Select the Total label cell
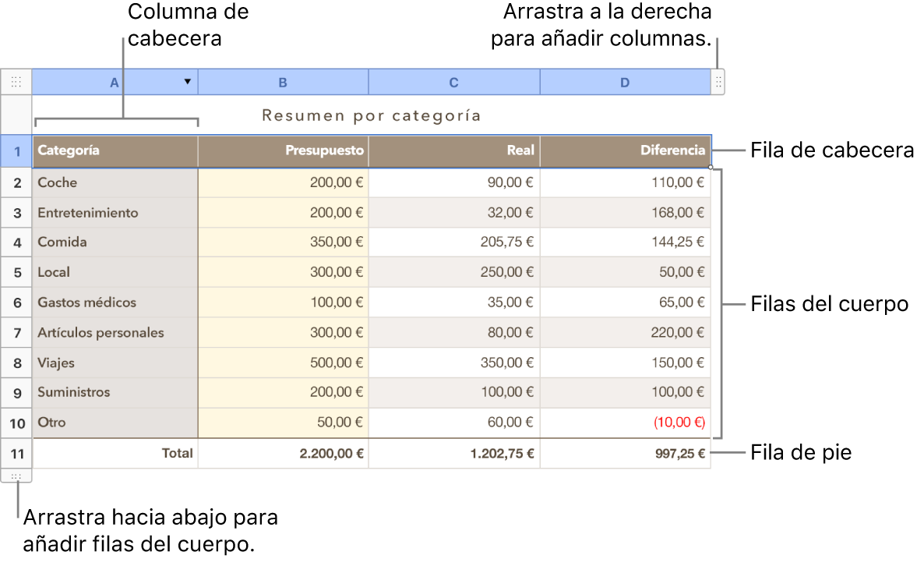The width and height of the screenshot is (924, 566). [115, 453]
